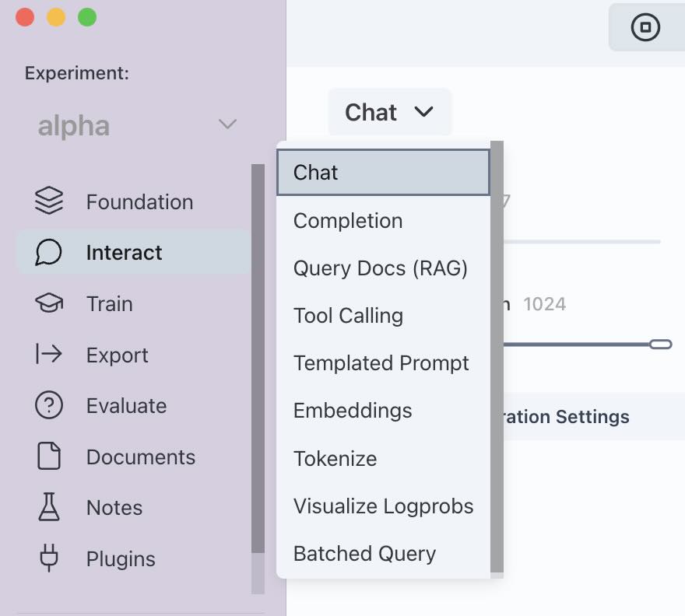Image resolution: width=685 pixels, height=616 pixels.
Task: Click the 1024 length slider handle
Action: click(660, 344)
